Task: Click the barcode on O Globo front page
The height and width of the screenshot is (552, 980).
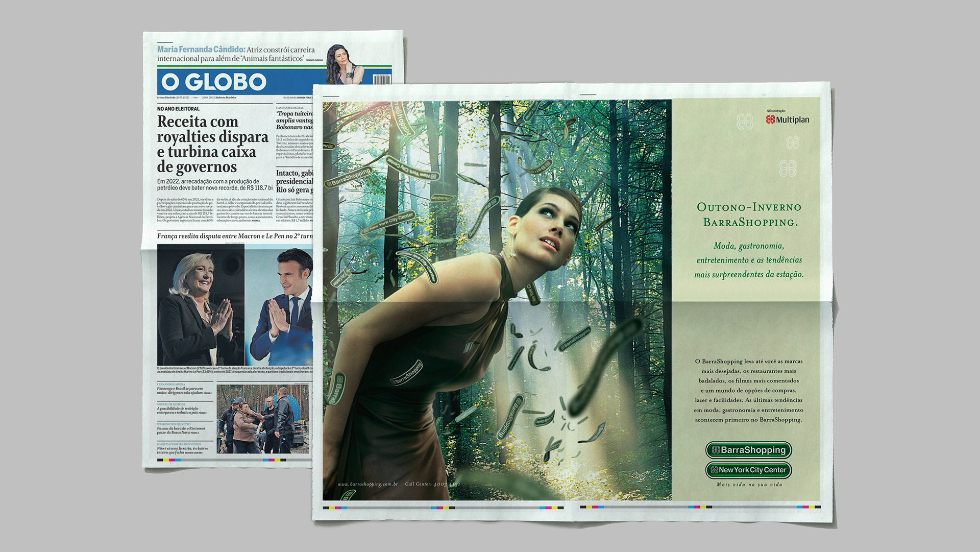Action: pyautogui.click(x=382, y=79)
